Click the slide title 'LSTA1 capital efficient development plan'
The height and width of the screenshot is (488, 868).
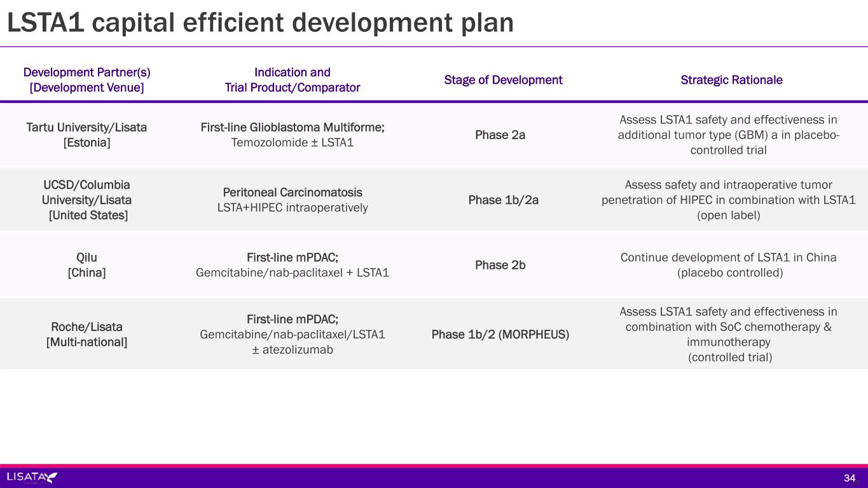coord(260,23)
